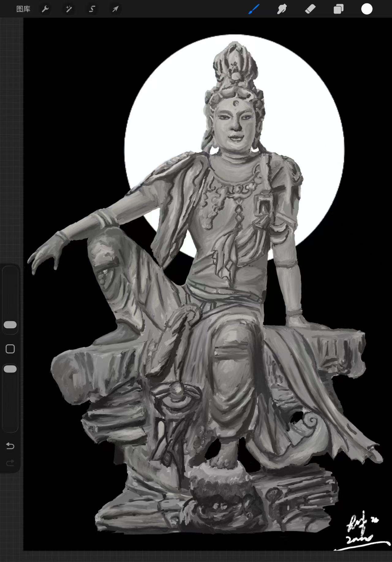Viewport: 392px width, 562px height.
Task: Open the Adjustments magic wand menu
Action: 69,9
